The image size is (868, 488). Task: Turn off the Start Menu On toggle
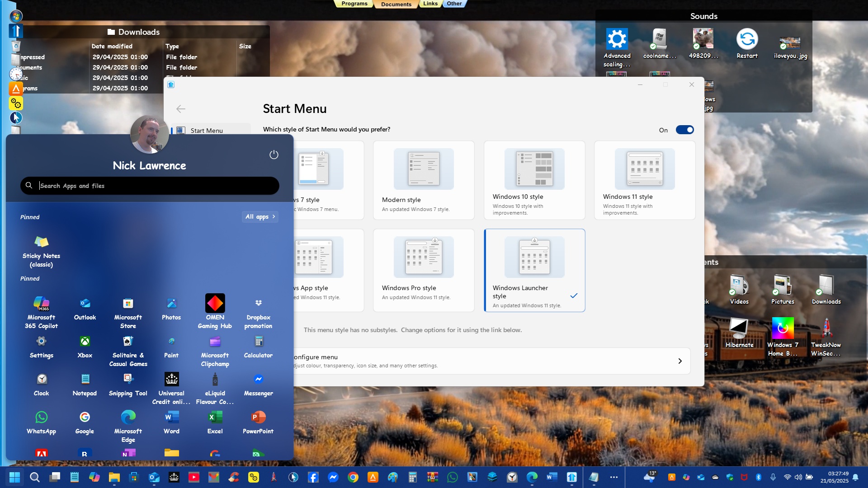pos(684,130)
